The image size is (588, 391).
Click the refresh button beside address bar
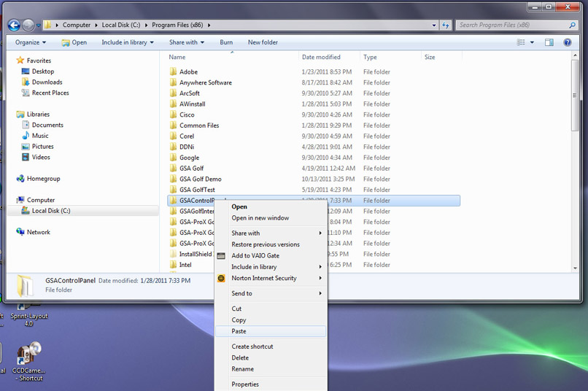[x=446, y=25]
